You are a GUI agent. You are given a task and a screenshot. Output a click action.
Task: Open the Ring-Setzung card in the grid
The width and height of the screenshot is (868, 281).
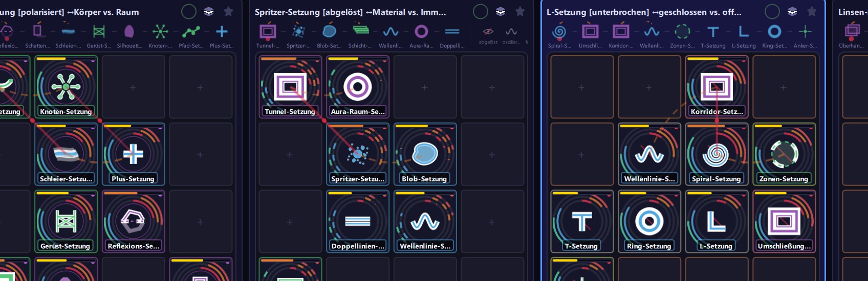[x=649, y=221]
